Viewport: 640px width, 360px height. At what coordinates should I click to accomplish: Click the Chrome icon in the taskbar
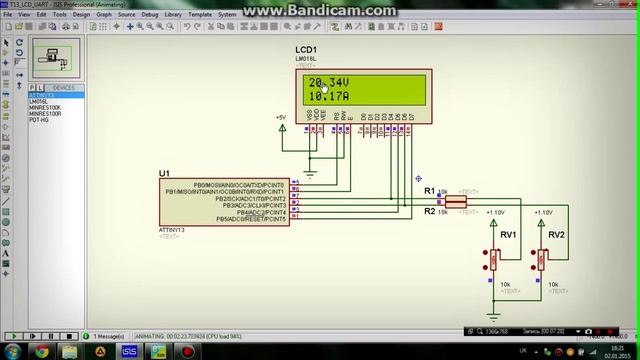[42, 351]
